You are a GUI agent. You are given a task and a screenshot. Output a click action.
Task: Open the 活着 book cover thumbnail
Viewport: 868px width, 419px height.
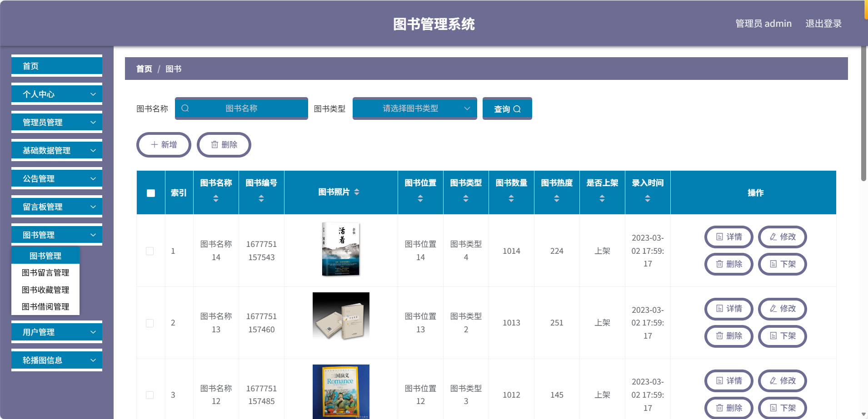pos(341,249)
